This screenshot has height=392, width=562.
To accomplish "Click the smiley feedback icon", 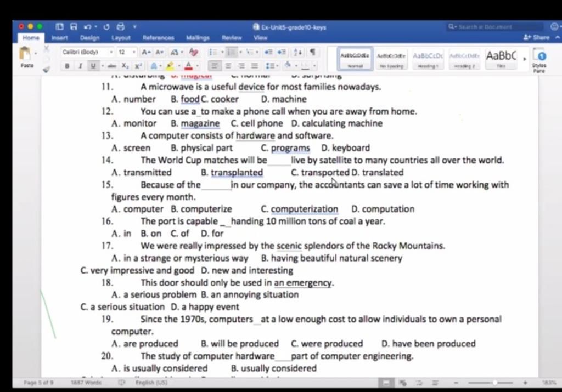I will click(x=554, y=26).
